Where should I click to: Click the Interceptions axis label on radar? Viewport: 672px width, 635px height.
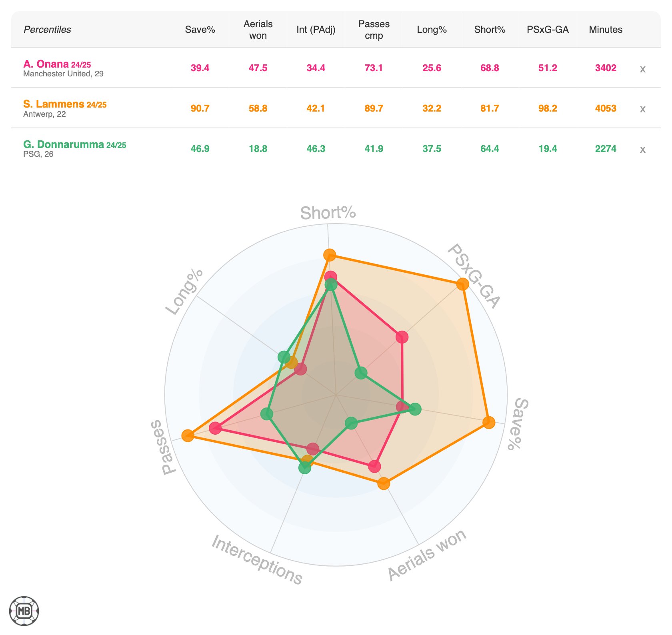tap(256, 559)
